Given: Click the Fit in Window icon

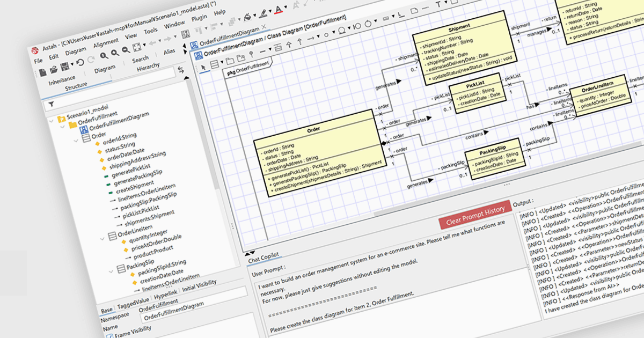Looking at the screenshot, I should point(137,47).
